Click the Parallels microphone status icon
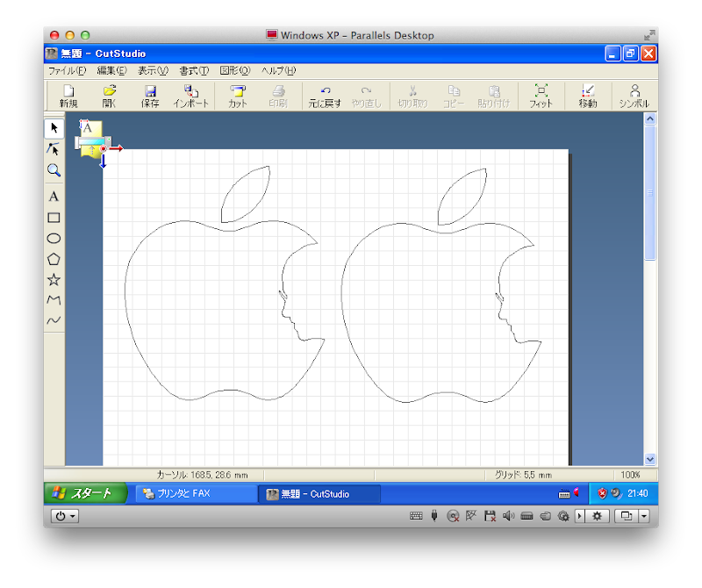702x588 pixels. 434,516
